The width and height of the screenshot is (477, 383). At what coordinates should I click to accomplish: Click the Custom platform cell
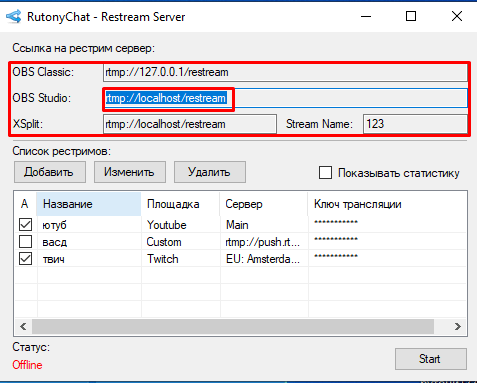[164, 242]
